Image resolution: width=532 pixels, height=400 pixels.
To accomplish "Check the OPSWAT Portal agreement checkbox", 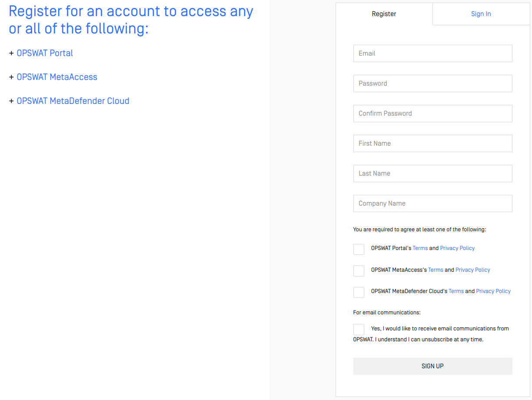I will (359, 249).
